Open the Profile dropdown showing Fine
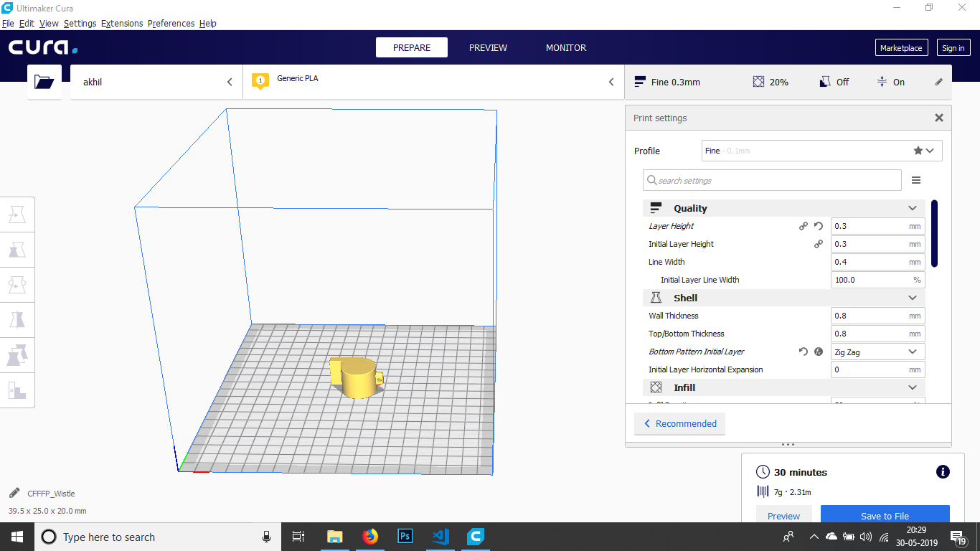This screenshot has width=980, height=551. point(821,151)
